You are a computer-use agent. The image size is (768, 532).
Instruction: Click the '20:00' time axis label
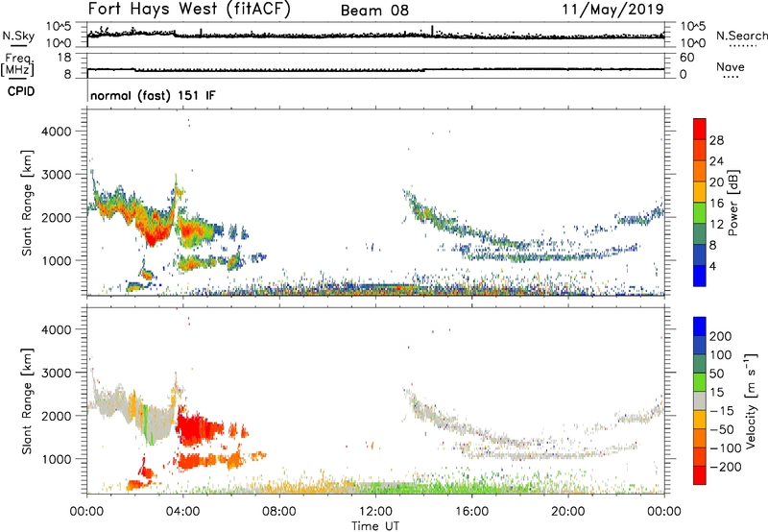568,512
